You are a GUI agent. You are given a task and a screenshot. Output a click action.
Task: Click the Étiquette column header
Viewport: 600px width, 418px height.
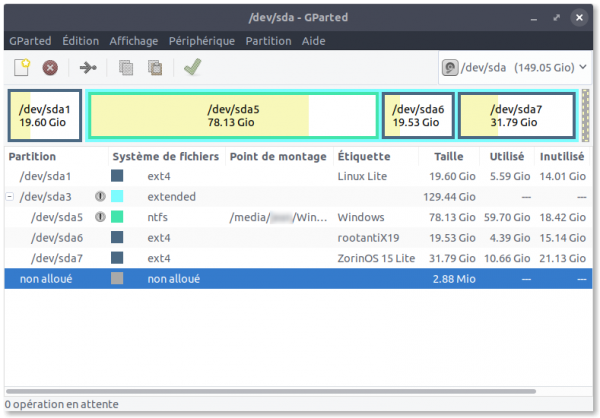(365, 157)
